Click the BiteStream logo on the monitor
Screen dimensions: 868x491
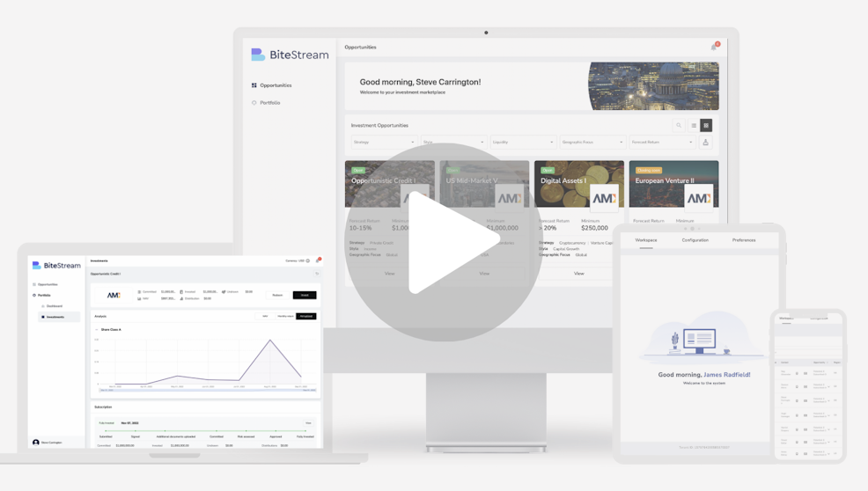click(x=290, y=55)
